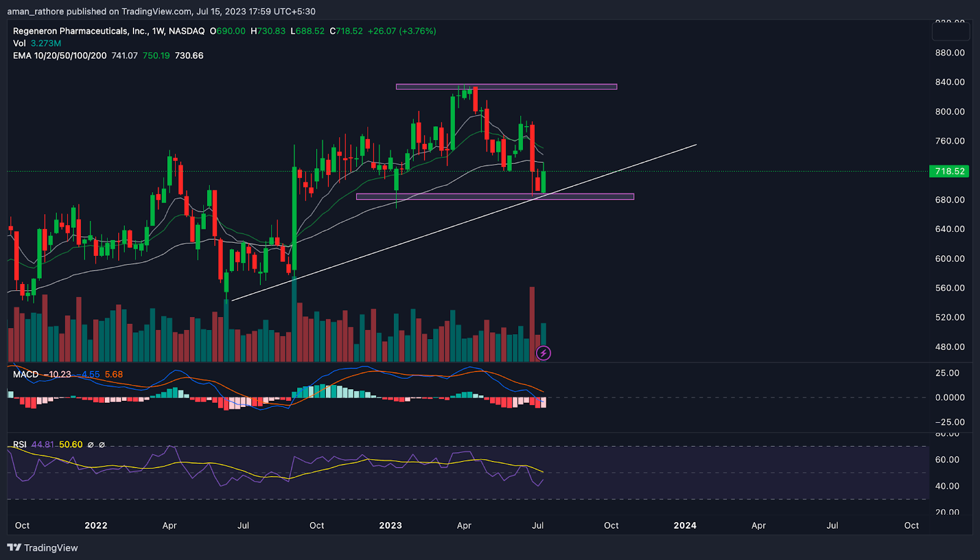Click the 880.00 price scale label
Viewport: 980px width, 560px height.
(950, 53)
